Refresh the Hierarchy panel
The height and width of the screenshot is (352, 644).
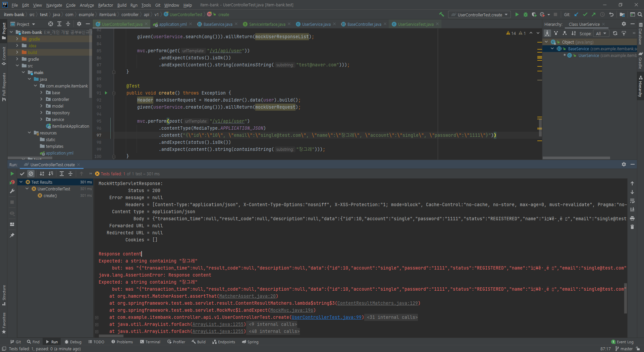[x=615, y=33]
